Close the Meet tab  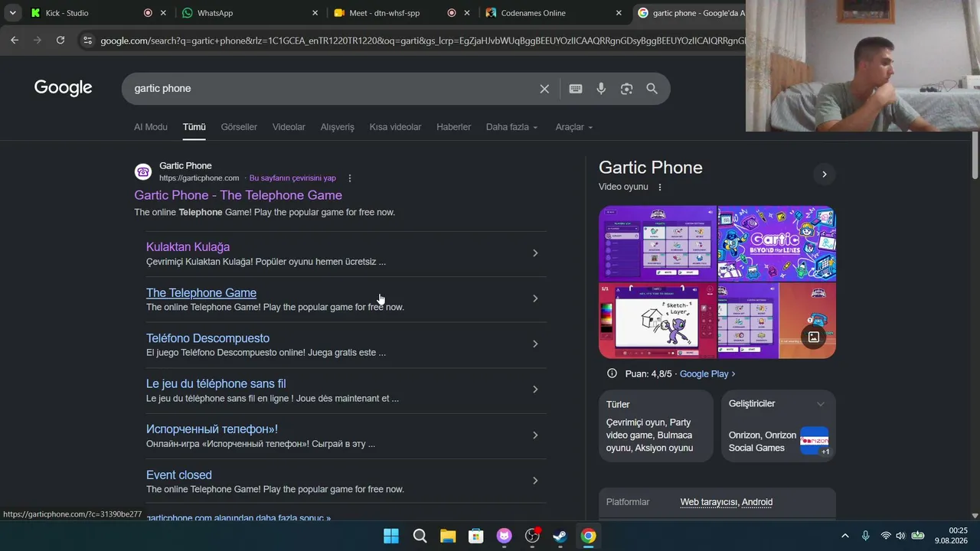coord(466,13)
